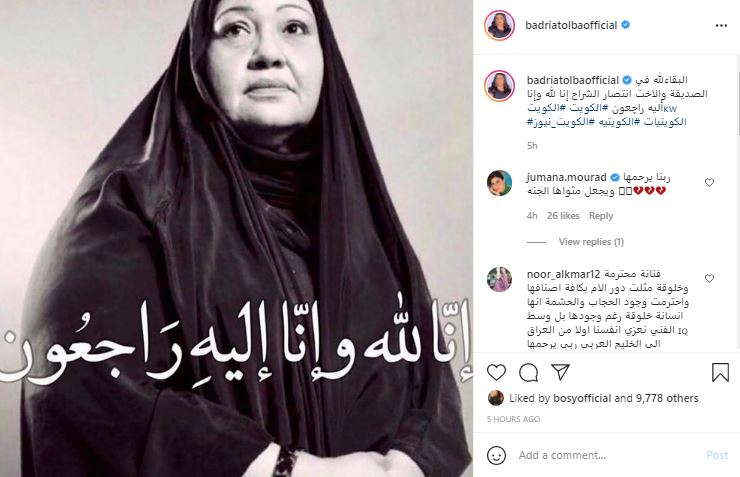The width and height of the screenshot is (740, 477).
Task: Open header profile avatar picture
Action: (499, 25)
